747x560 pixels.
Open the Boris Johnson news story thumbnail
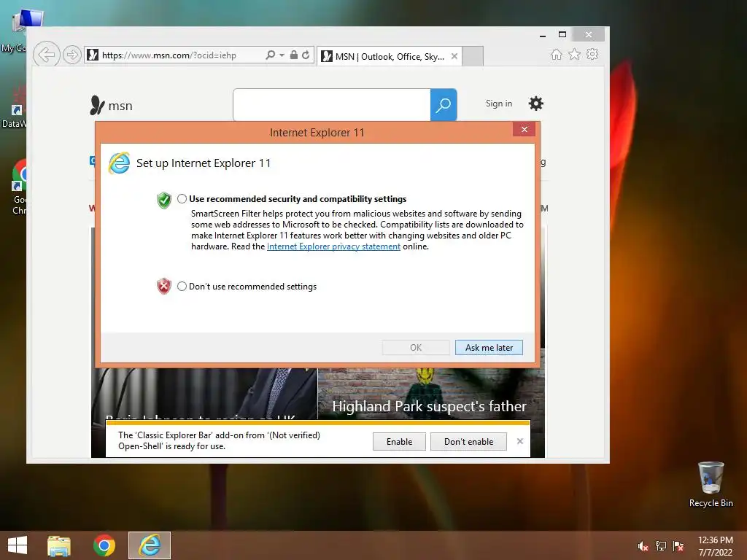tap(204, 393)
